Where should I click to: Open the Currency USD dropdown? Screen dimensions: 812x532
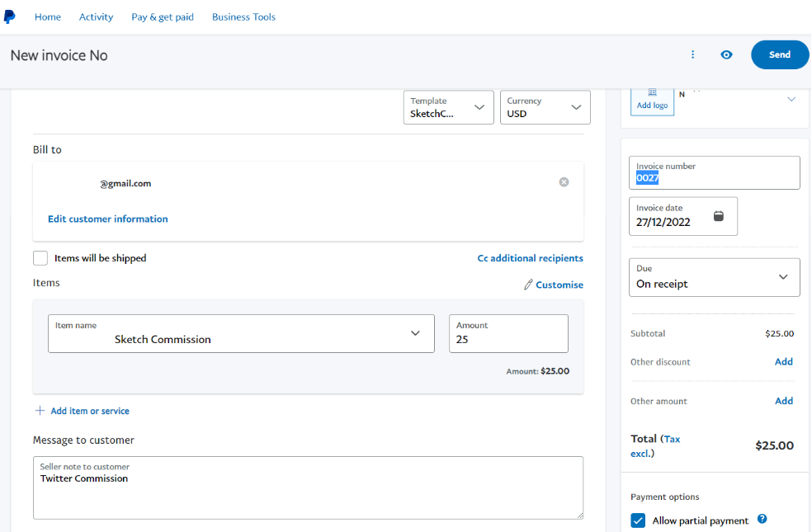pyautogui.click(x=545, y=107)
